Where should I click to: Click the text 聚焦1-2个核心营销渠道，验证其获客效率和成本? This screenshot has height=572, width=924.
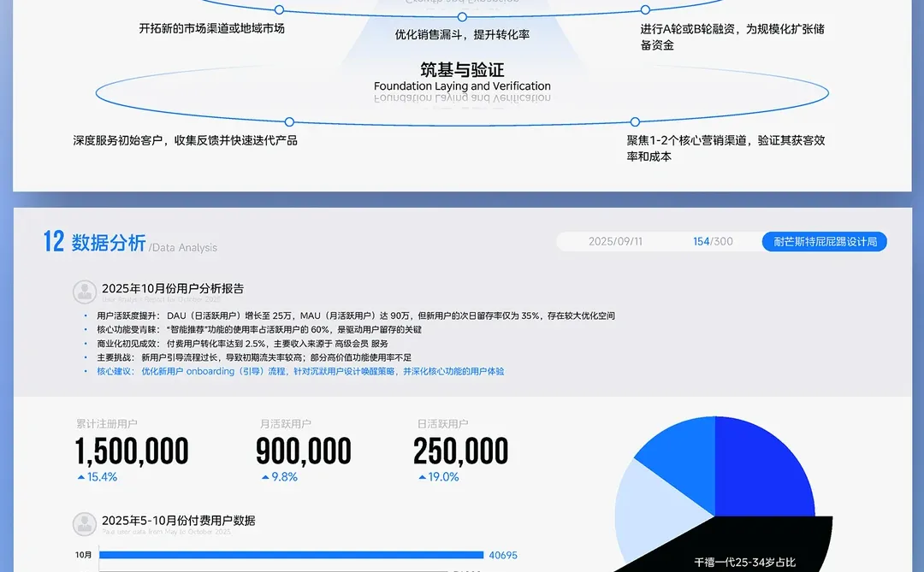[726, 149]
